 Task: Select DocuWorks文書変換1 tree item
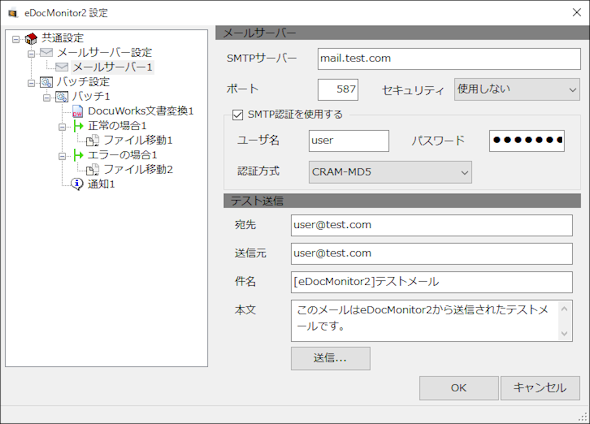pos(141,111)
